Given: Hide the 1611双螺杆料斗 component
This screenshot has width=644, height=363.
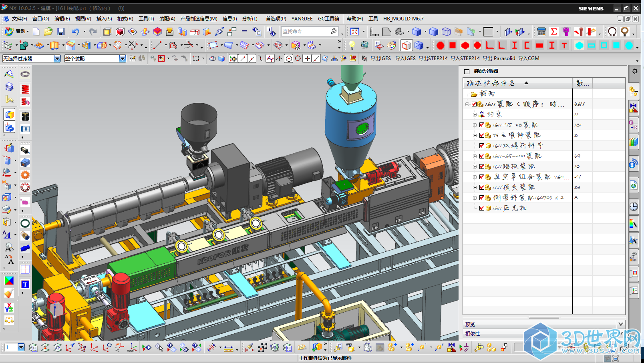Looking at the screenshot, I should coord(482,146).
